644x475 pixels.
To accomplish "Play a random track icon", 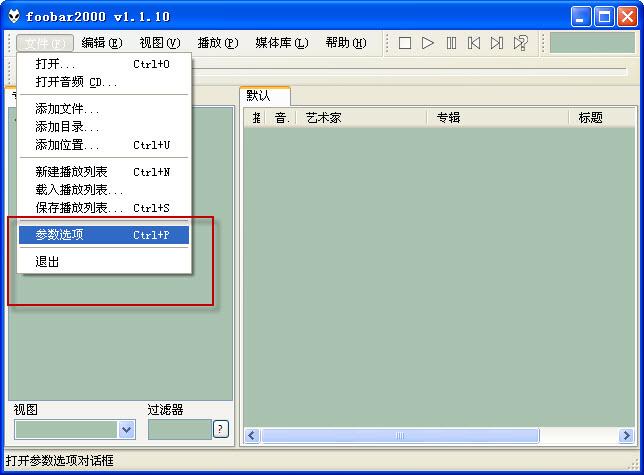I will [x=520, y=43].
